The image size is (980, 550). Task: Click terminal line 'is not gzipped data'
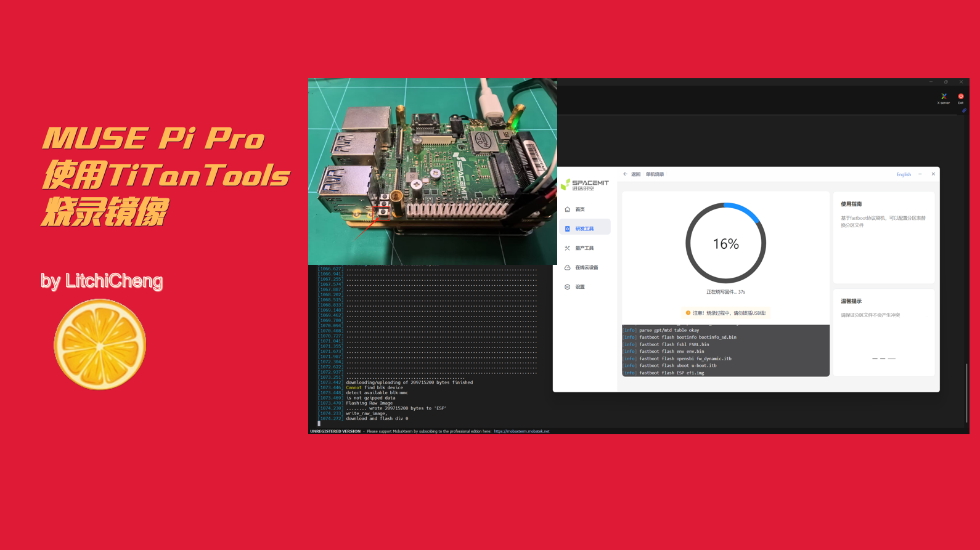coord(370,398)
